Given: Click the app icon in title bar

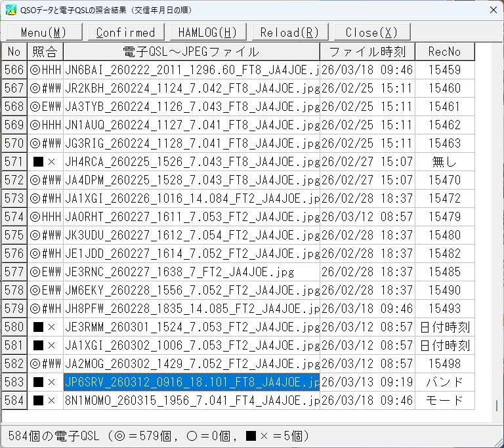Looking at the screenshot, I should (x=10, y=10).
